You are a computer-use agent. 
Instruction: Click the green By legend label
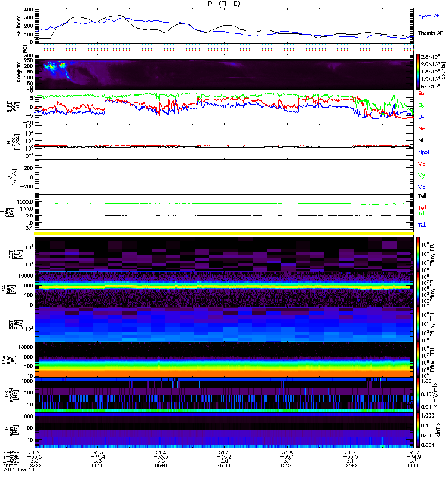pos(421,106)
